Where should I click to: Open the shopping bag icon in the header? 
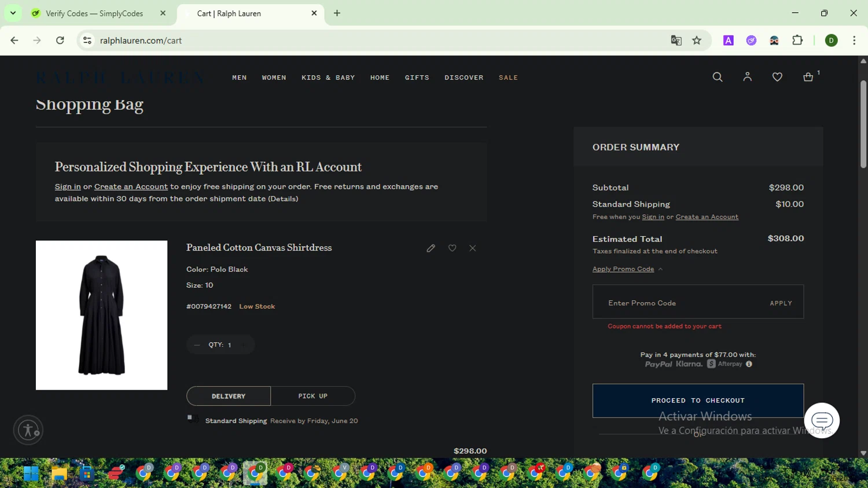click(x=808, y=77)
